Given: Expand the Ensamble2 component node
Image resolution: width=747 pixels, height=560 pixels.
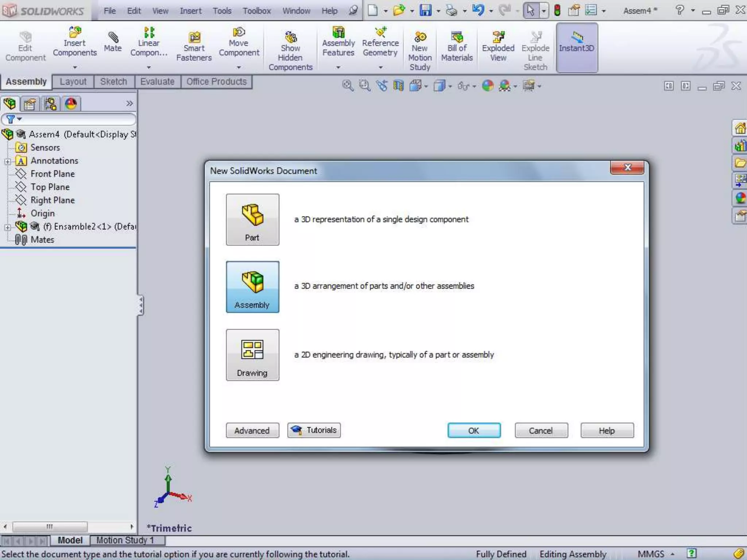Looking at the screenshot, I should [x=7, y=227].
